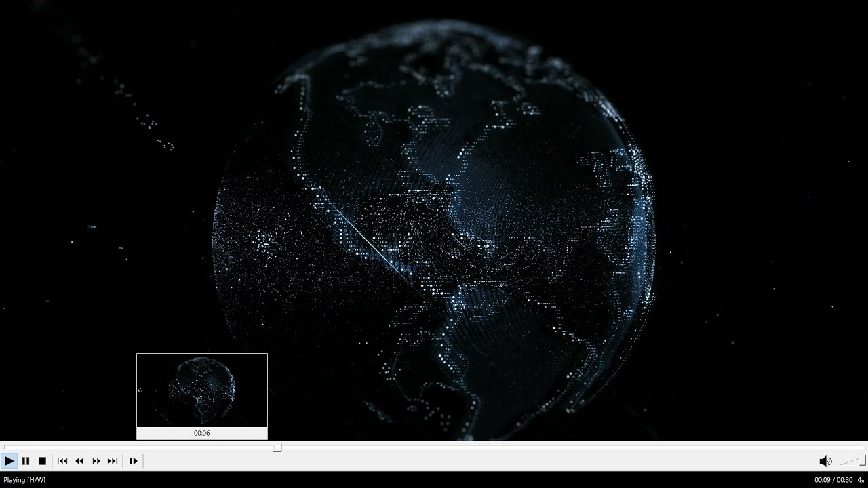Step forward one frame

click(x=133, y=461)
